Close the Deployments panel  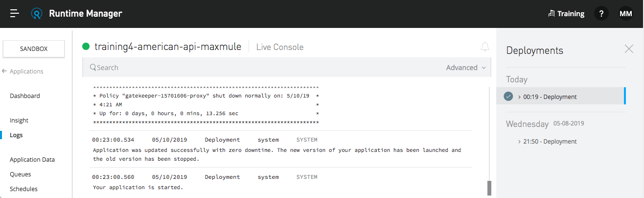click(629, 49)
